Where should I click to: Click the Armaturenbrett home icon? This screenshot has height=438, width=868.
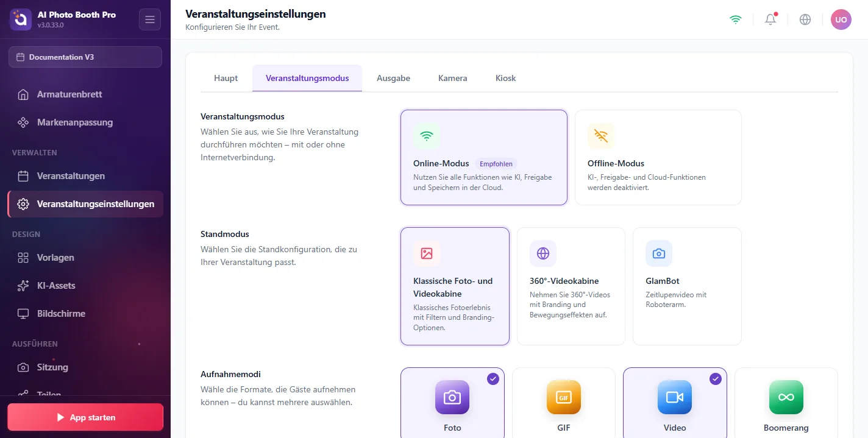click(23, 94)
